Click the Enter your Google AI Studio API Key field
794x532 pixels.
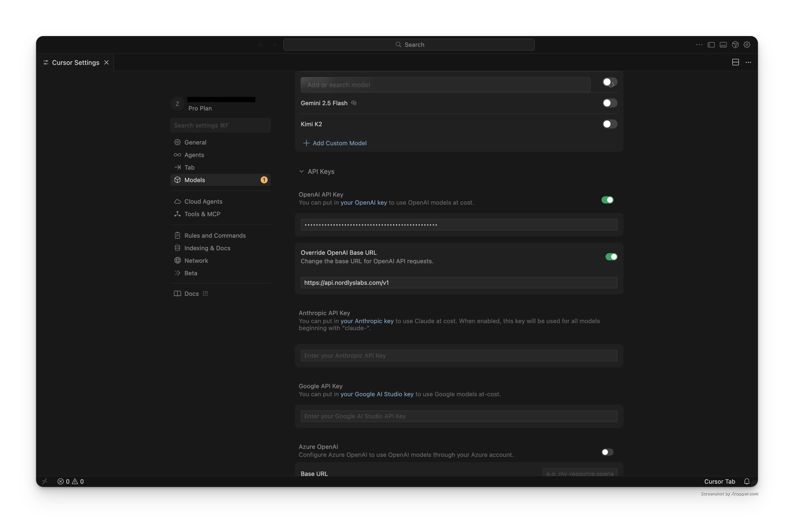458,416
